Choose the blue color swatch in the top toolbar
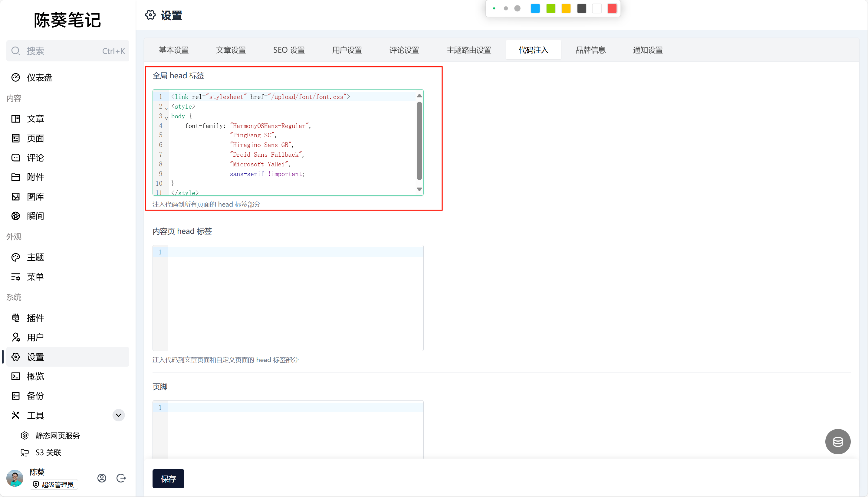 point(535,8)
